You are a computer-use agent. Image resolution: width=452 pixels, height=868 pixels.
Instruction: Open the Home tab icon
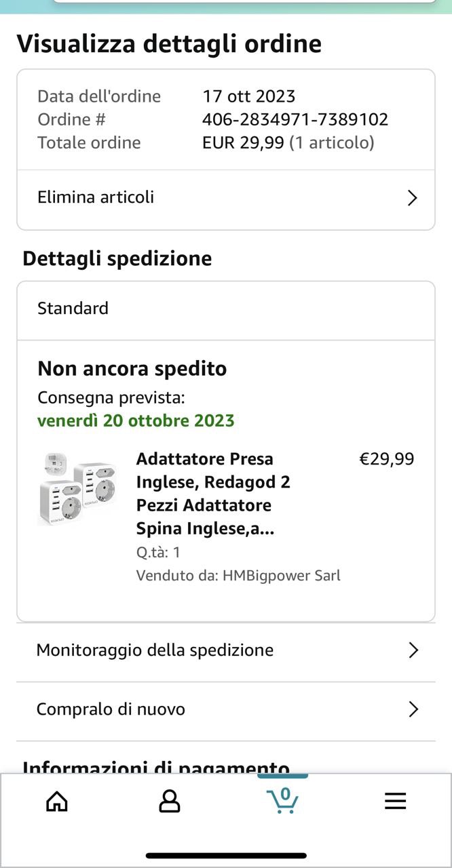[x=57, y=801]
